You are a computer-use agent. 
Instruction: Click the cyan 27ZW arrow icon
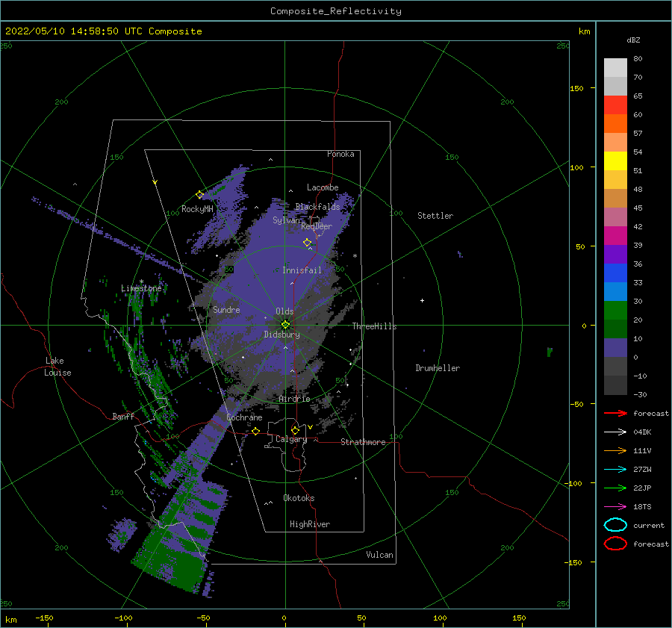click(615, 470)
